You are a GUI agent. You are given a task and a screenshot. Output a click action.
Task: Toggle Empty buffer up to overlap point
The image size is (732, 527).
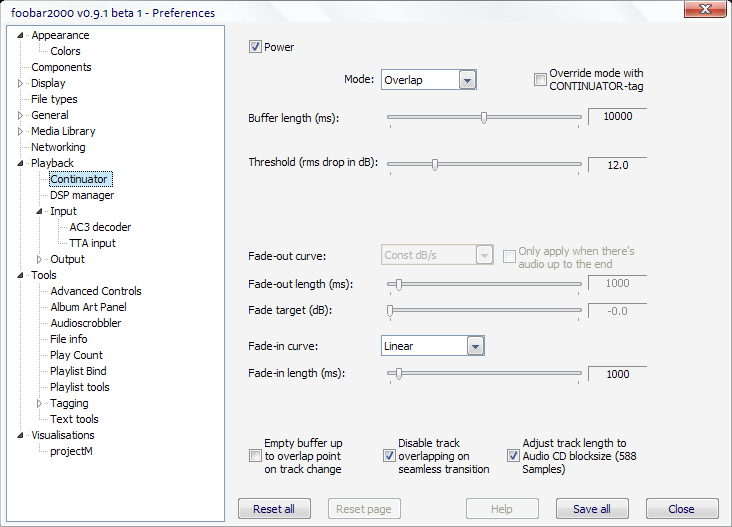point(255,456)
